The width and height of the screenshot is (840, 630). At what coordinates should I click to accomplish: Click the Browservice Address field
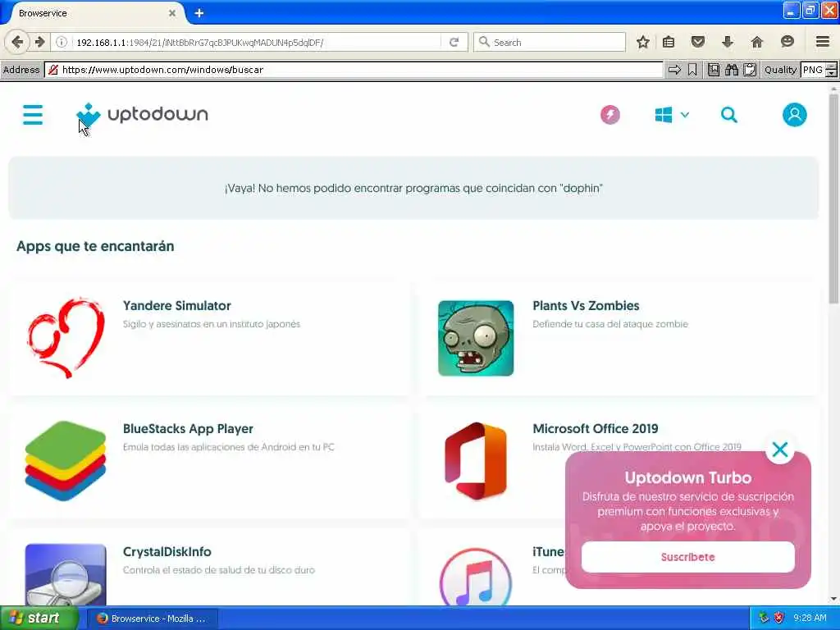click(x=355, y=70)
